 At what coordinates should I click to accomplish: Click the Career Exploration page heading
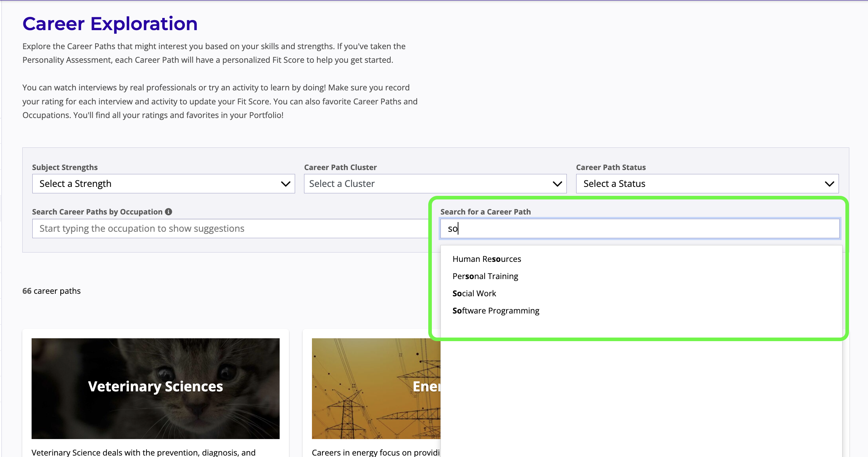pyautogui.click(x=110, y=24)
